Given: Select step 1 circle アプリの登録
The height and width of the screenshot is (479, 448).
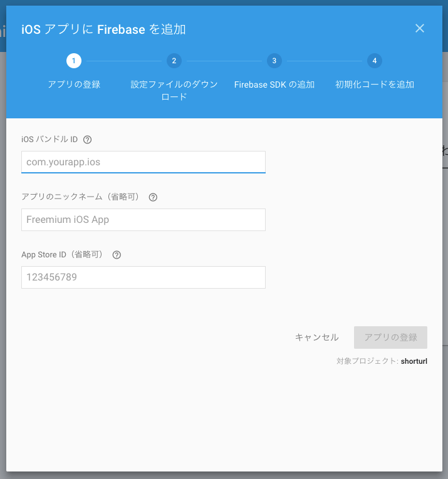Looking at the screenshot, I should 74,61.
